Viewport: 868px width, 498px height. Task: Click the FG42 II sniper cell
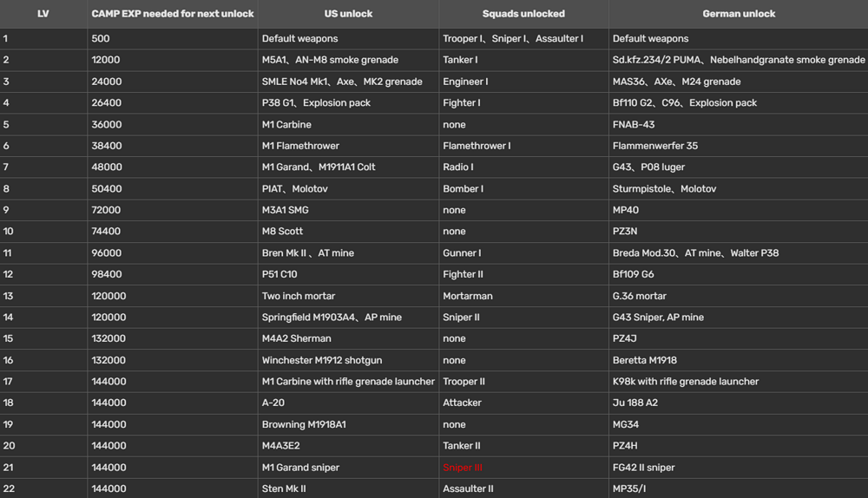[739, 468]
